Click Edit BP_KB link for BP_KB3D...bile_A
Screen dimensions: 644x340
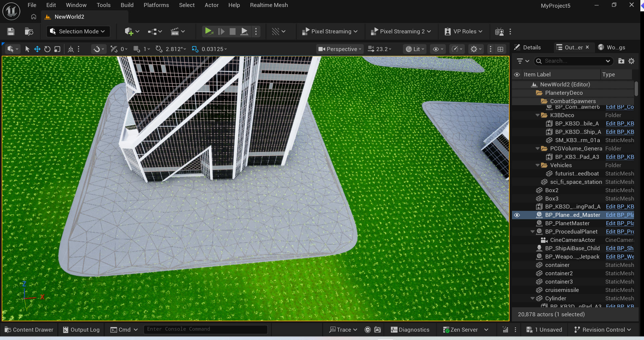[620, 123]
